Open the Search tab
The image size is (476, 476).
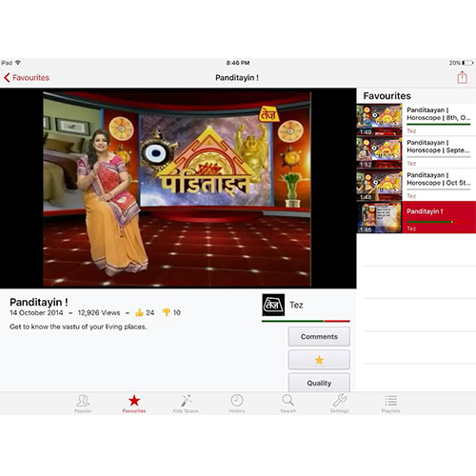(288, 404)
